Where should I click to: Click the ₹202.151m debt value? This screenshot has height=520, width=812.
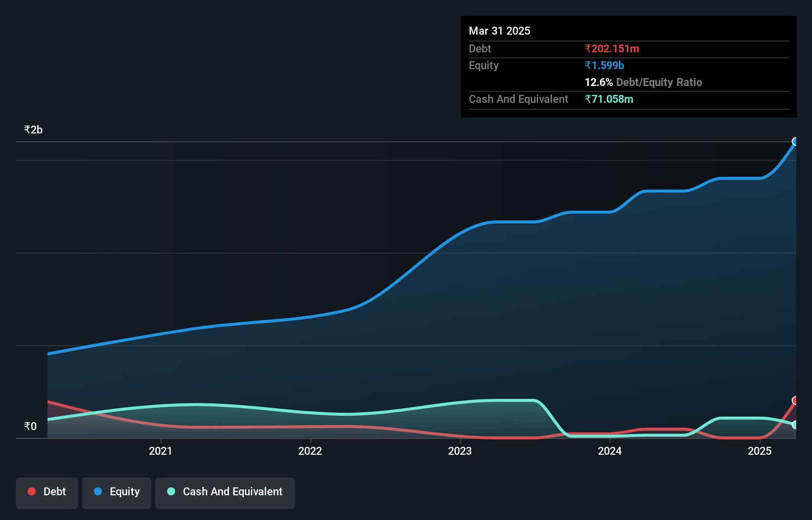[612, 48]
